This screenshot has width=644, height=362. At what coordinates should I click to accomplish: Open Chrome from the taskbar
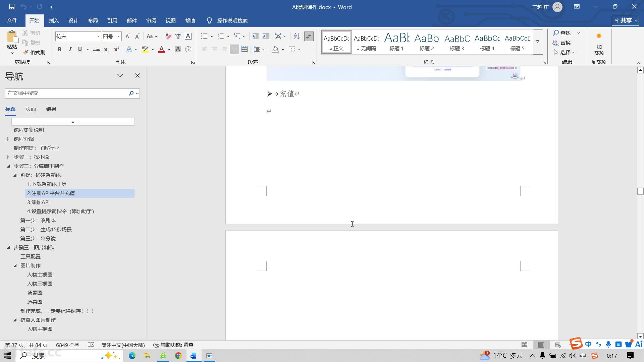(x=178, y=356)
